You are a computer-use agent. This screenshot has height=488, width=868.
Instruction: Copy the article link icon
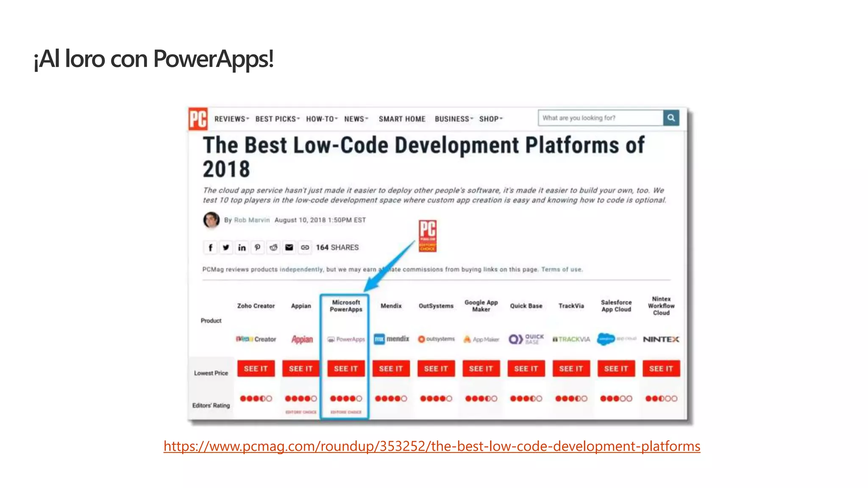pyautogui.click(x=305, y=247)
